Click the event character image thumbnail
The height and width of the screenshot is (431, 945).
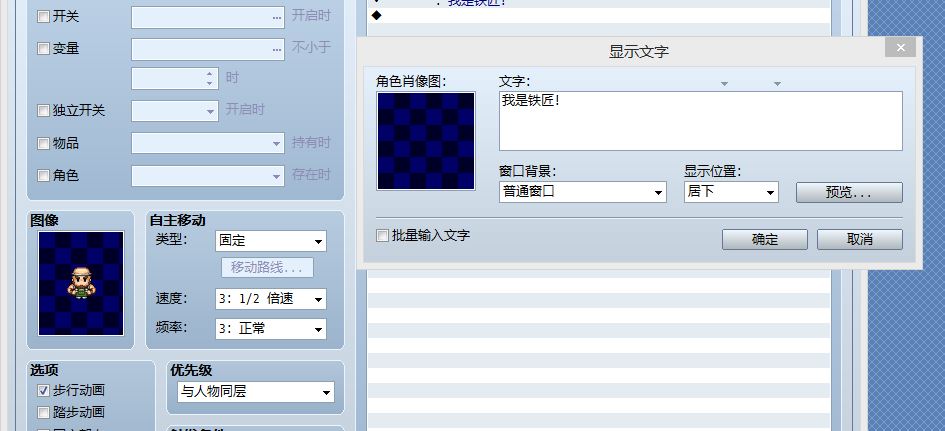coord(81,283)
